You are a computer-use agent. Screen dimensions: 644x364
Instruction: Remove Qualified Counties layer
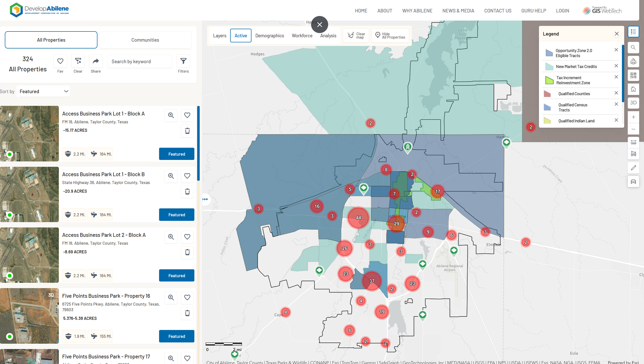pyautogui.click(x=616, y=93)
